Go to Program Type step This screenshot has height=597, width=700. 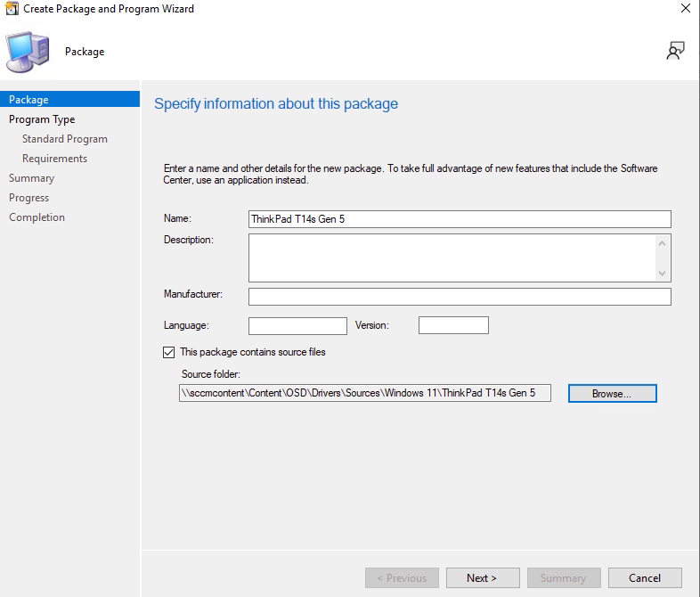pos(42,119)
